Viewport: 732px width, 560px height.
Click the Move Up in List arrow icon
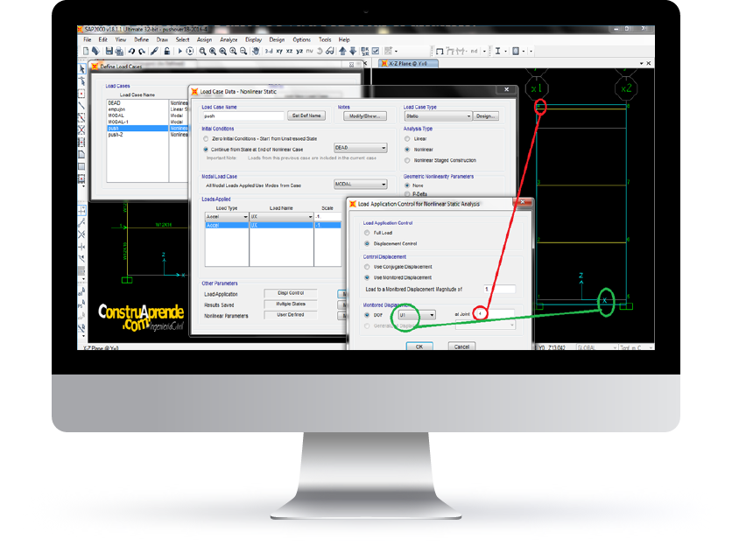click(342, 51)
